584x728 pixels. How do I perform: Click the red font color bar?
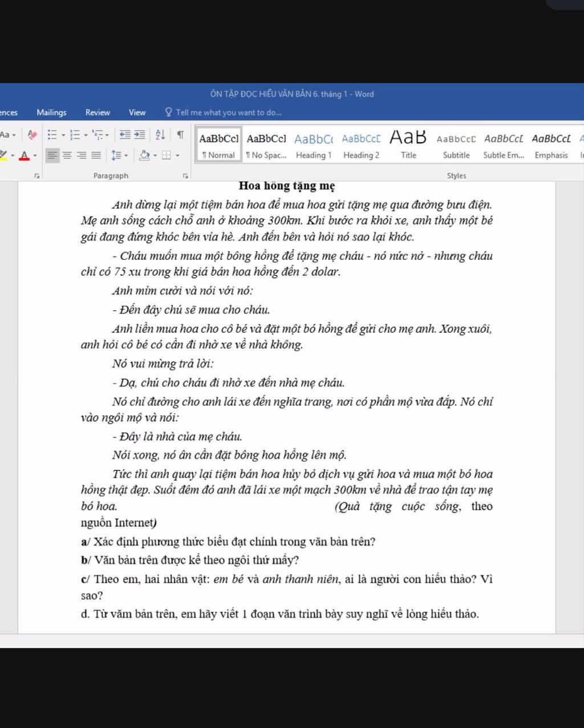[x=24, y=160]
